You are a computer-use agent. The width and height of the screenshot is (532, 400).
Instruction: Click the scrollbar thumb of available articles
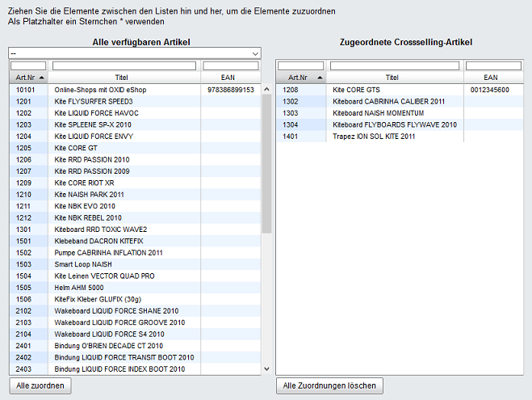pyautogui.click(x=266, y=162)
